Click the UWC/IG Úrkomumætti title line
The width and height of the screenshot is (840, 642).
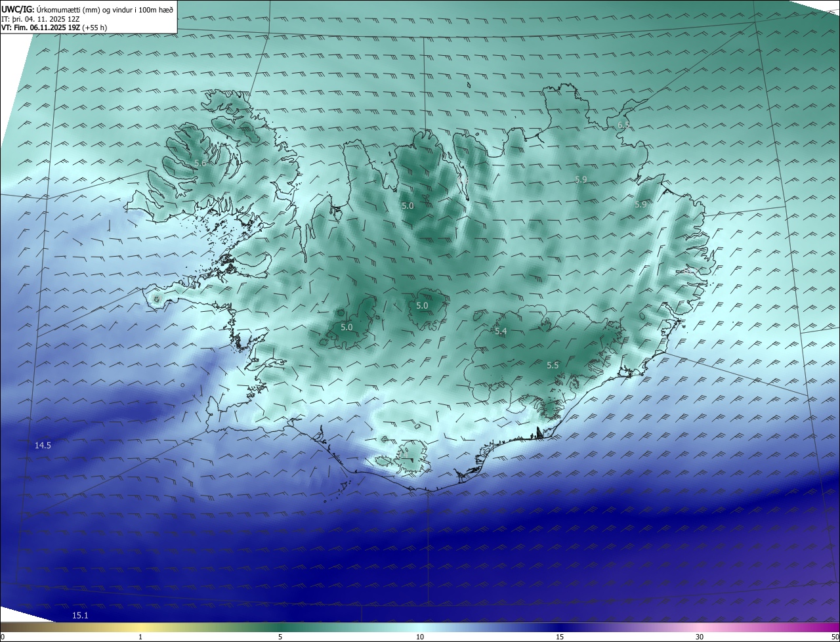point(87,10)
